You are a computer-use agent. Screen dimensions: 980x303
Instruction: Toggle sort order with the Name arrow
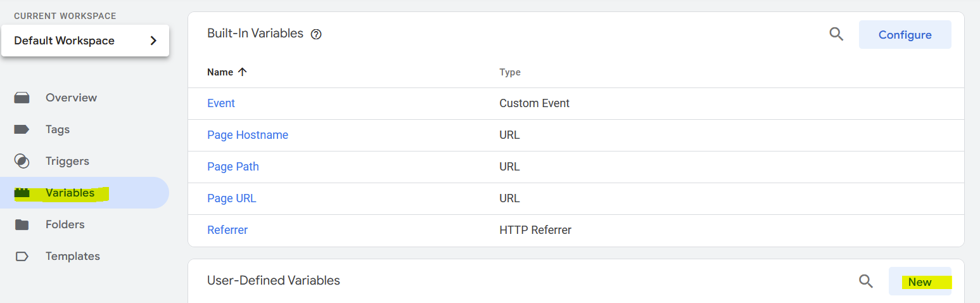pyautogui.click(x=242, y=72)
